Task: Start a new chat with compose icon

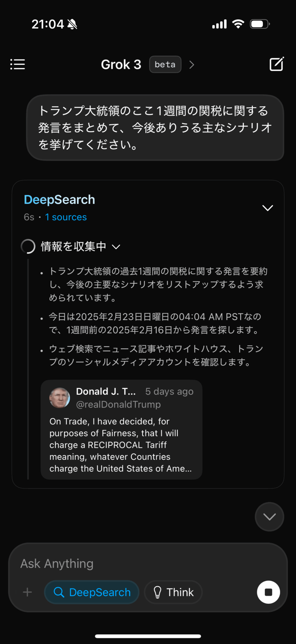Action: [x=277, y=64]
